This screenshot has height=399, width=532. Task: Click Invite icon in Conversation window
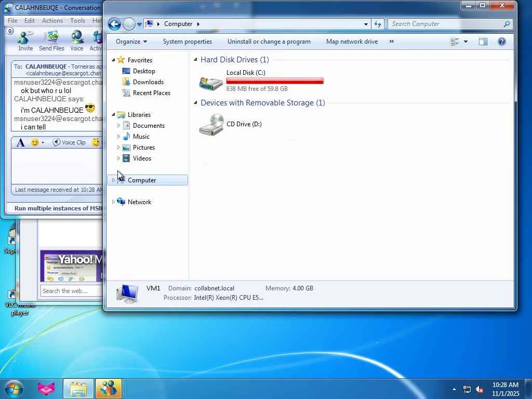click(x=25, y=41)
